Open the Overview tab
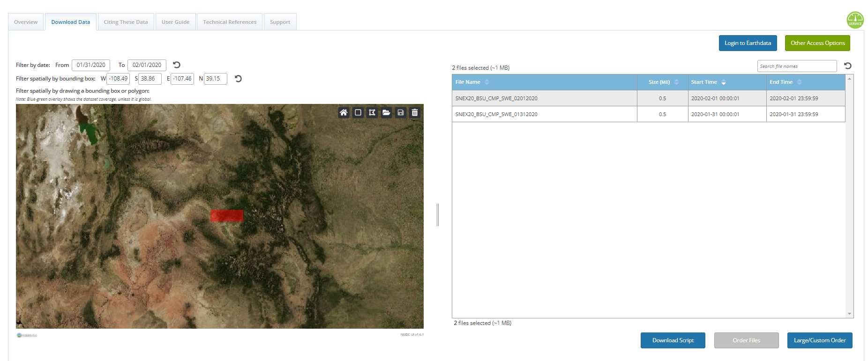 click(26, 22)
